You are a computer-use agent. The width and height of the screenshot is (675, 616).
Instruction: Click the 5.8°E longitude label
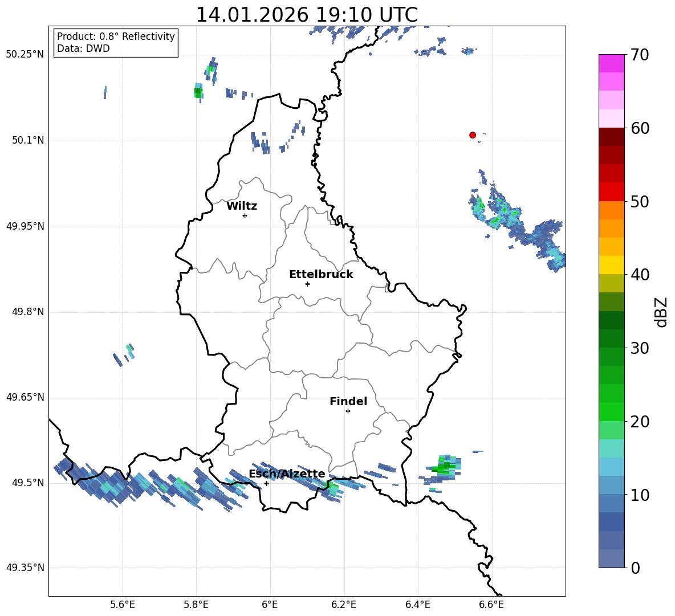coord(196,605)
